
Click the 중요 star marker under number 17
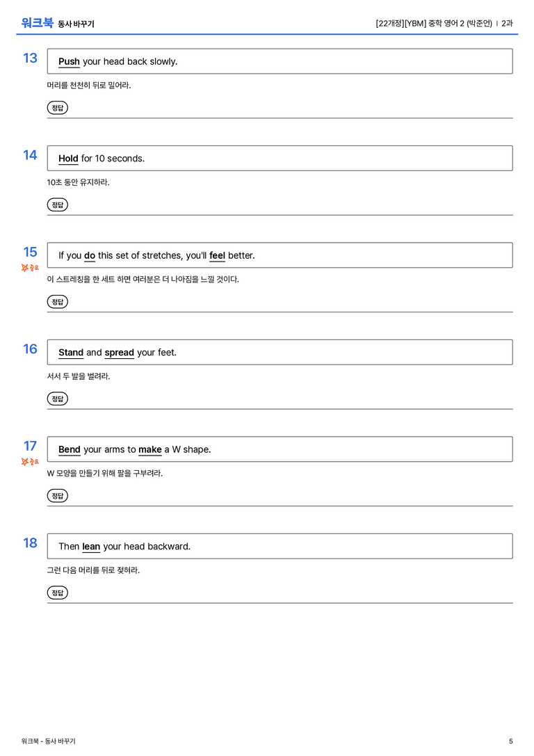click(30, 461)
